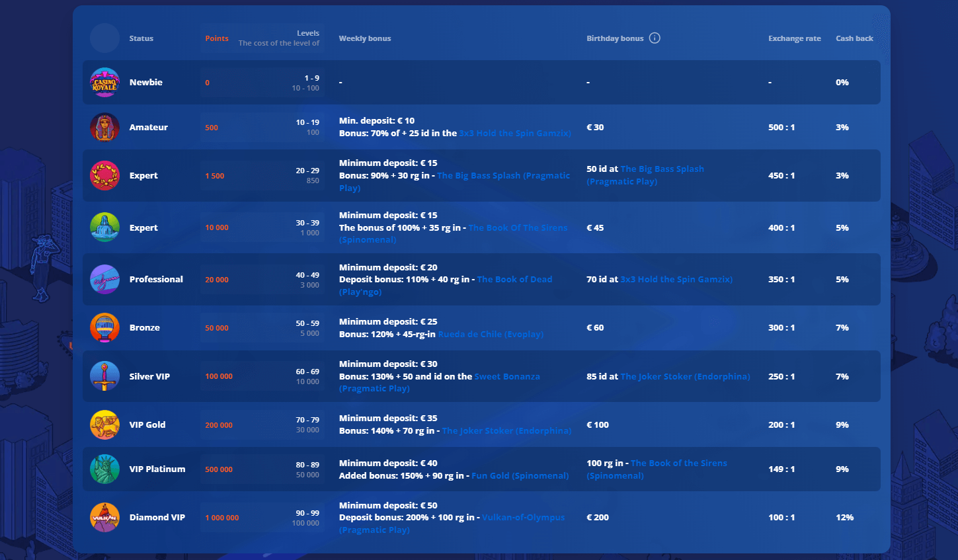Viewport: 958px width, 560px height.
Task: Click the Points column header
Action: (x=217, y=38)
